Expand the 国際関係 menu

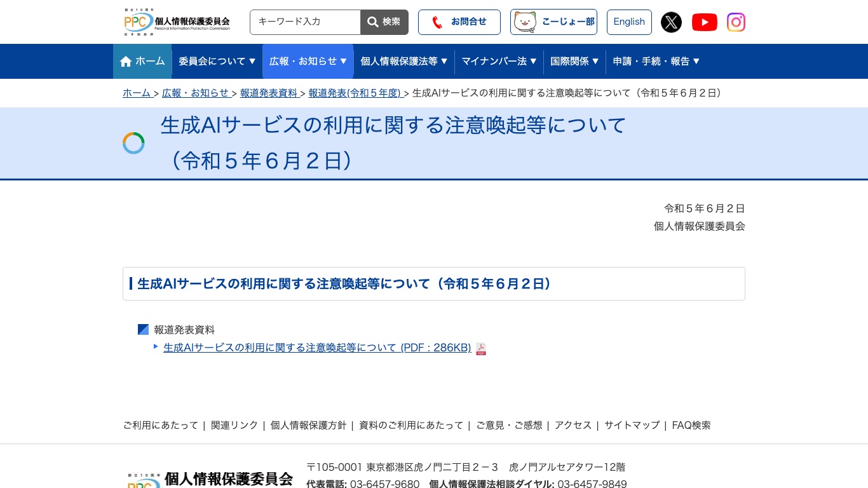pos(574,62)
